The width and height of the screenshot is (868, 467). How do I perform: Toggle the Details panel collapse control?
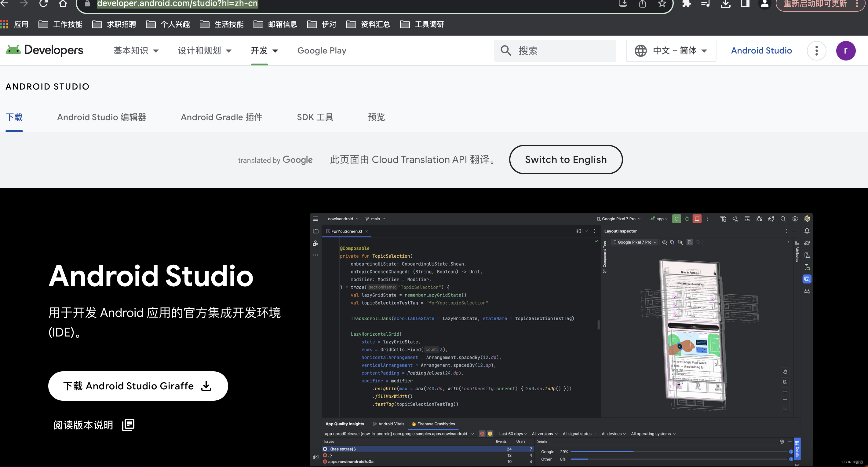[790, 441]
